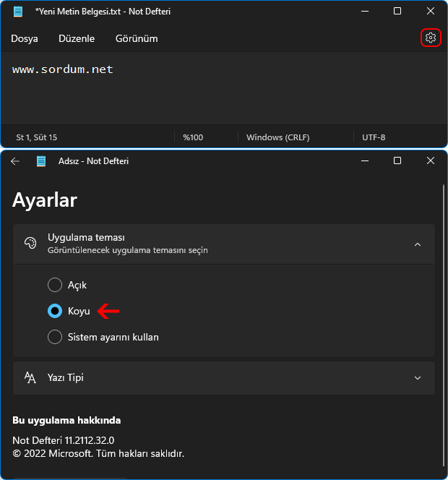The height and width of the screenshot is (480, 448).
Task: Minimize the Yeni Metin Belgesi Notepad window
Action: tap(365, 12)
